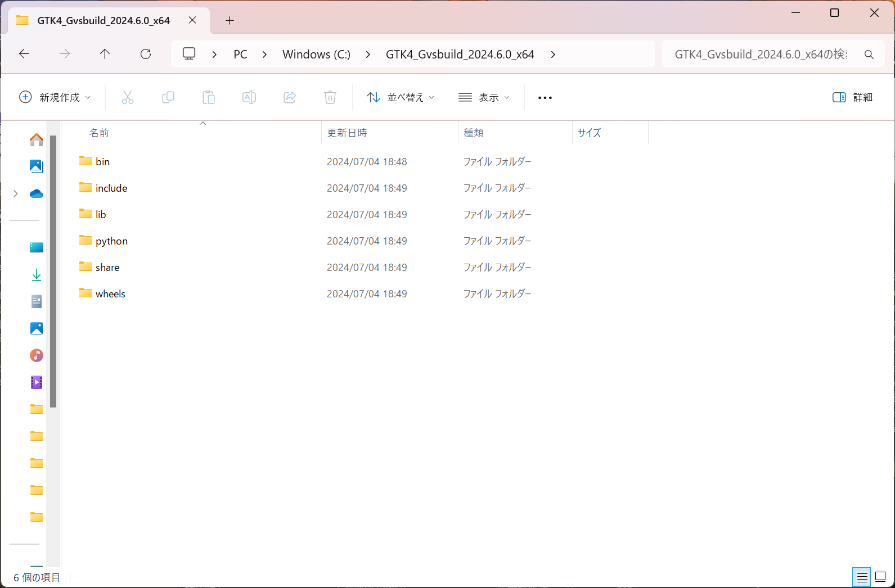Image resolution: width=895 pixels, height=588 pixels.
Task: Go forward with the right arrow
Action: [65, 54]
